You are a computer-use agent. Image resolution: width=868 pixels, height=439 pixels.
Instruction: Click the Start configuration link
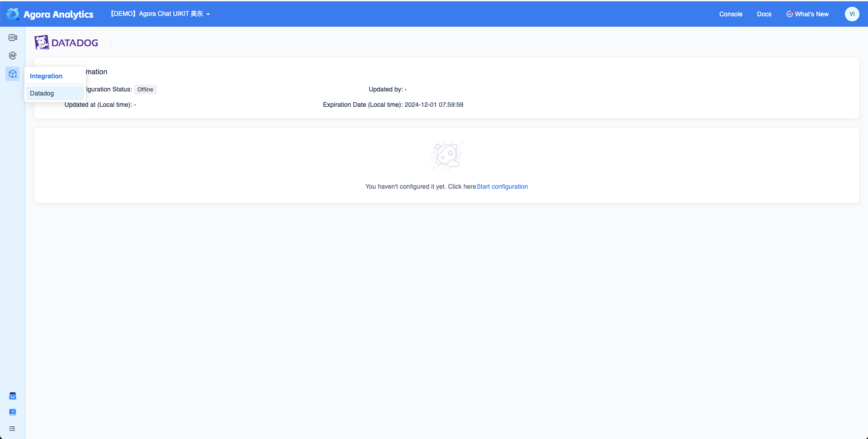point(502,186)
